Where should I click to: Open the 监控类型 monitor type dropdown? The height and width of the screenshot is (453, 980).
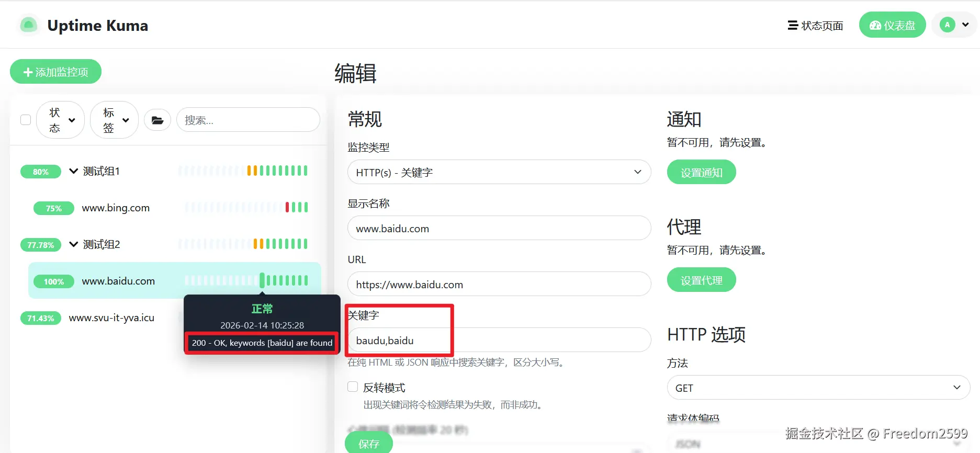click(x=499, y=172)
